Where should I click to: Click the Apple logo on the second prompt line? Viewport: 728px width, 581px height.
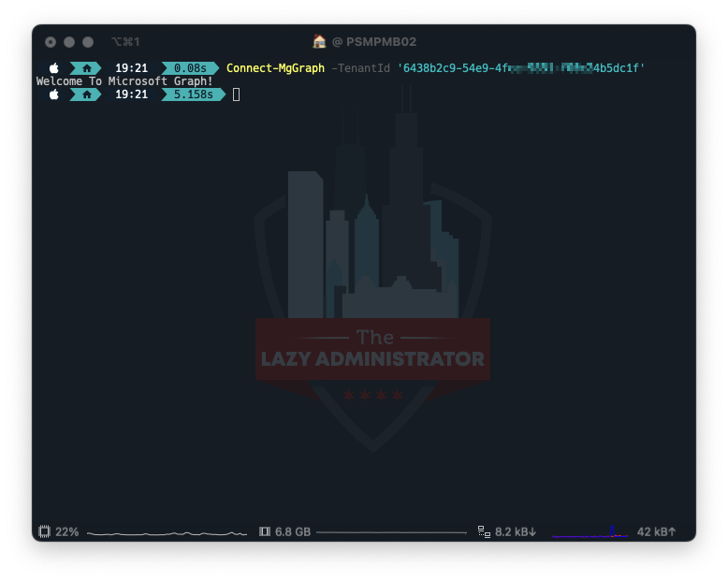tap(54, 94)
